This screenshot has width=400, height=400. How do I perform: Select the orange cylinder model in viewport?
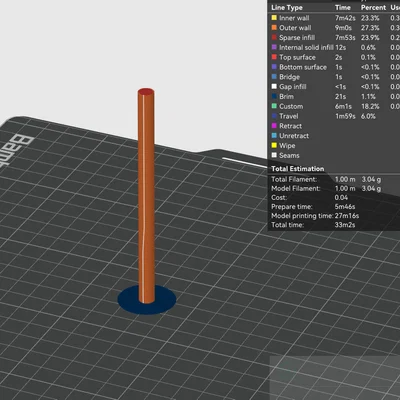146,197
